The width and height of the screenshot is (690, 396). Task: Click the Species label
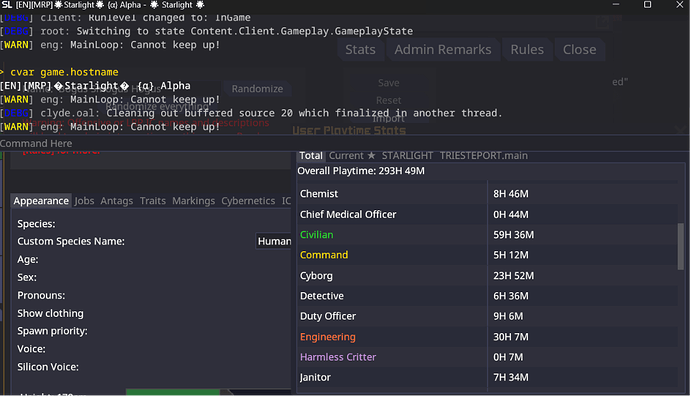click(37, 224)
